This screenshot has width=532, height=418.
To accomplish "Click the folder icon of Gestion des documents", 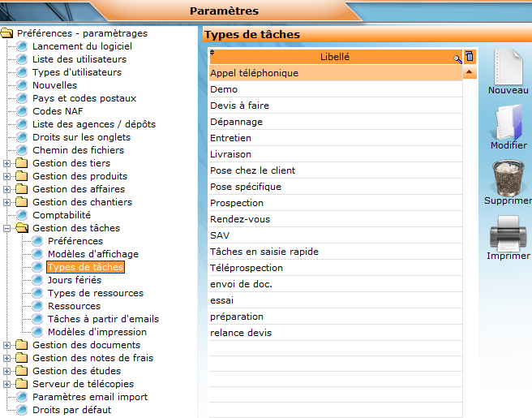I will (x=22, y=345).
